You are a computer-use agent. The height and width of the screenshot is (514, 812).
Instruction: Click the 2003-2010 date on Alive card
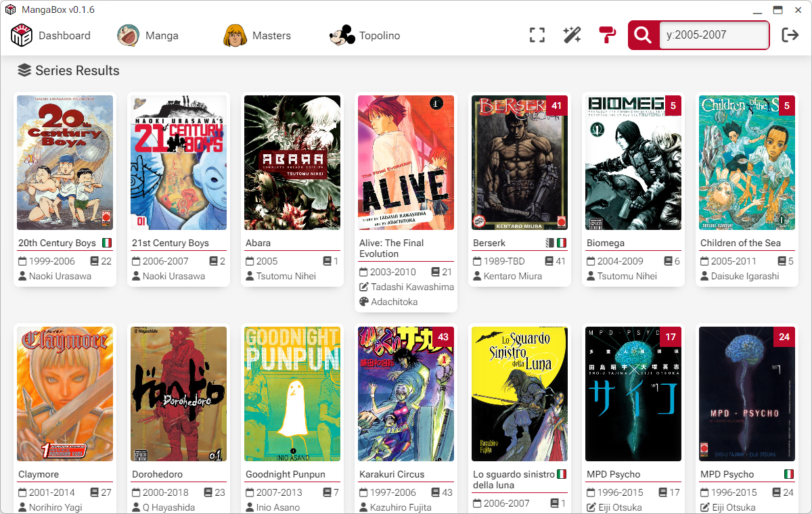392,272
